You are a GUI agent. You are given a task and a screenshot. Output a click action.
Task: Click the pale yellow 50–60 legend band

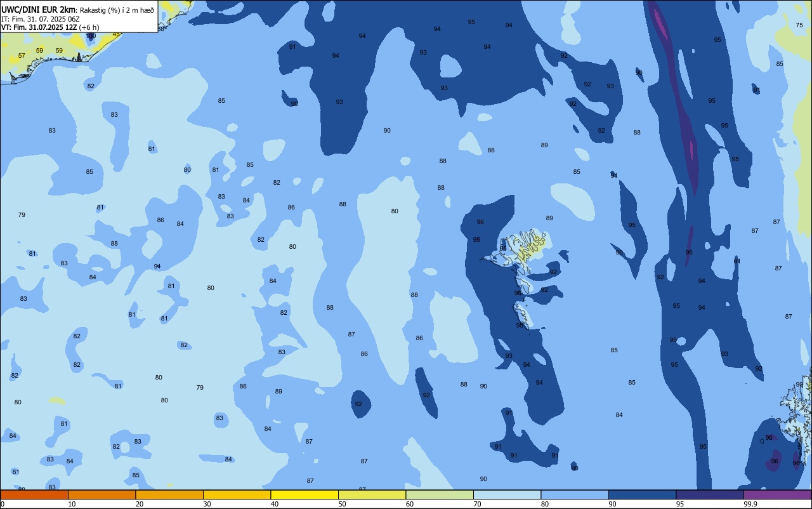click(372, 494)
